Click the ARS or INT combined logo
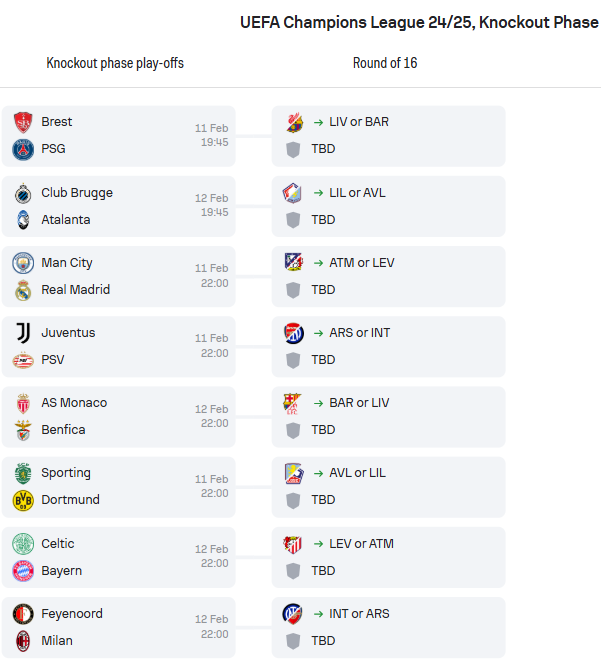The height and width of the screenshot is (663, 601). (294, 333)
